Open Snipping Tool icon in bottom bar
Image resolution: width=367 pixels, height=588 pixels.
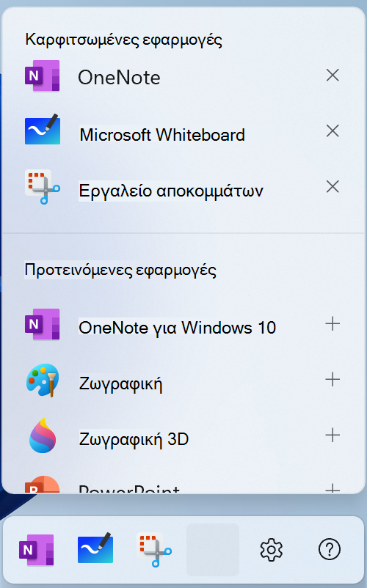pos(154,550)
